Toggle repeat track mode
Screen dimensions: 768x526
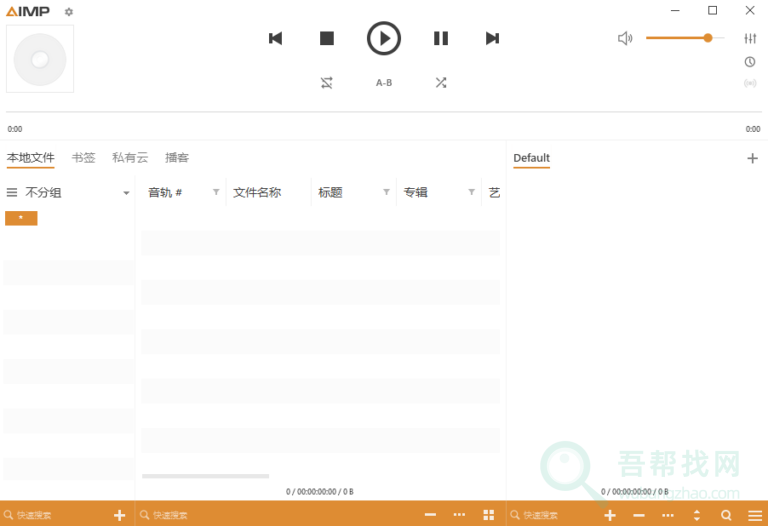point(327,83)
